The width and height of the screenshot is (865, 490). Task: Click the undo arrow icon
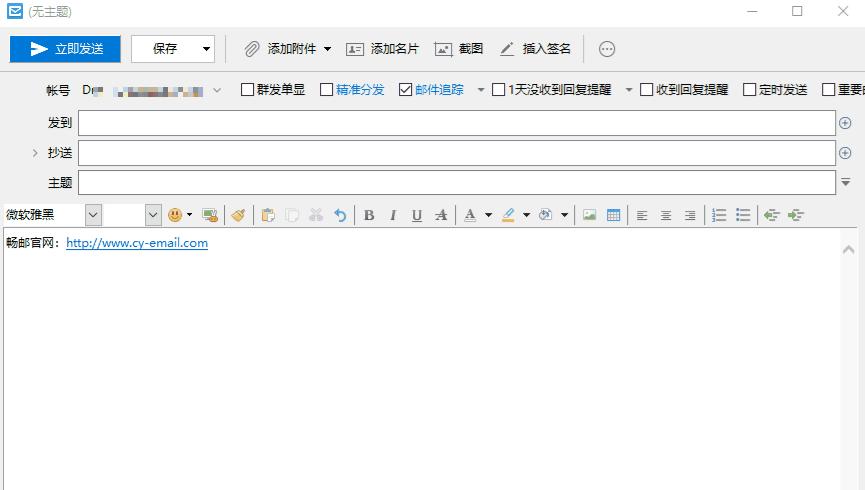point(340,215)
